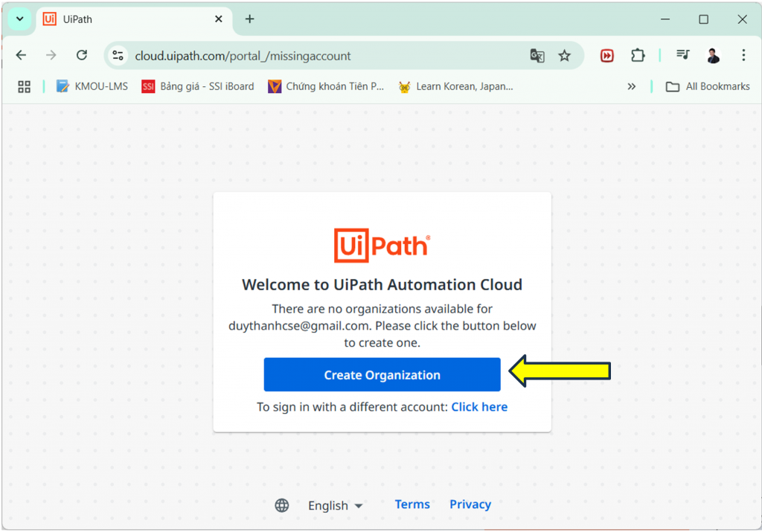Follow the 'Click here' sign-in link

479,407
